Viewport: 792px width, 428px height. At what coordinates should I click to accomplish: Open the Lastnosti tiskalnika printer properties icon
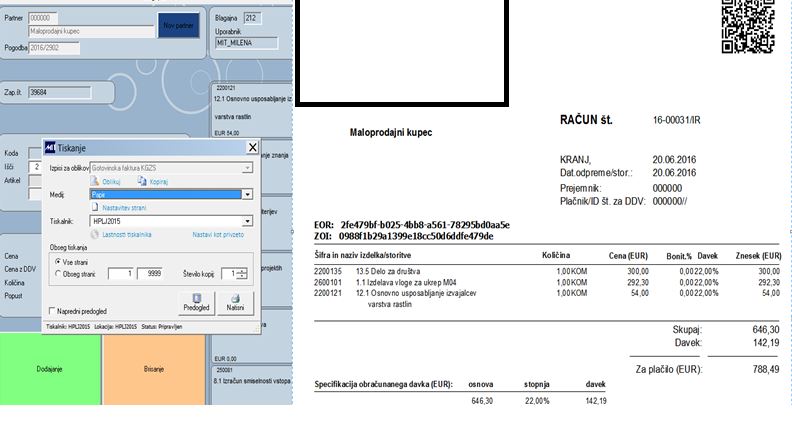click(x=95, y=234)
